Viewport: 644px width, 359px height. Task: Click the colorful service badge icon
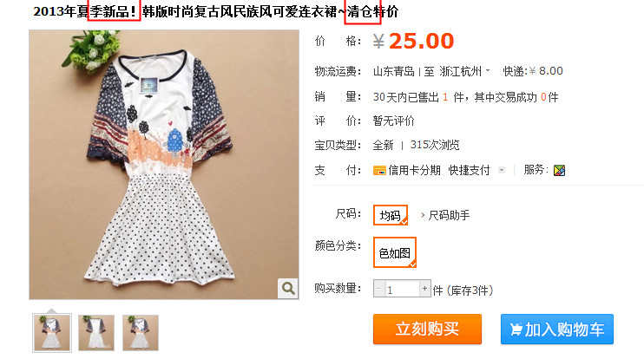(x=560, y=170)
